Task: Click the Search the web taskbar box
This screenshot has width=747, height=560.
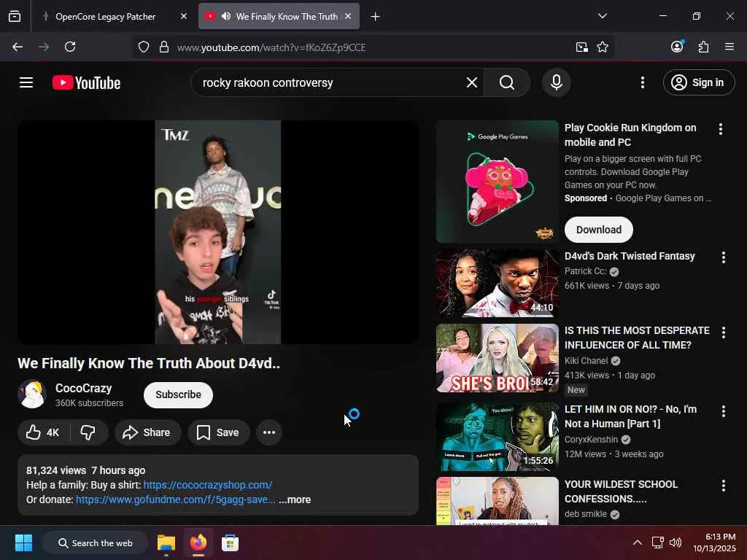Action: [94, 542]
